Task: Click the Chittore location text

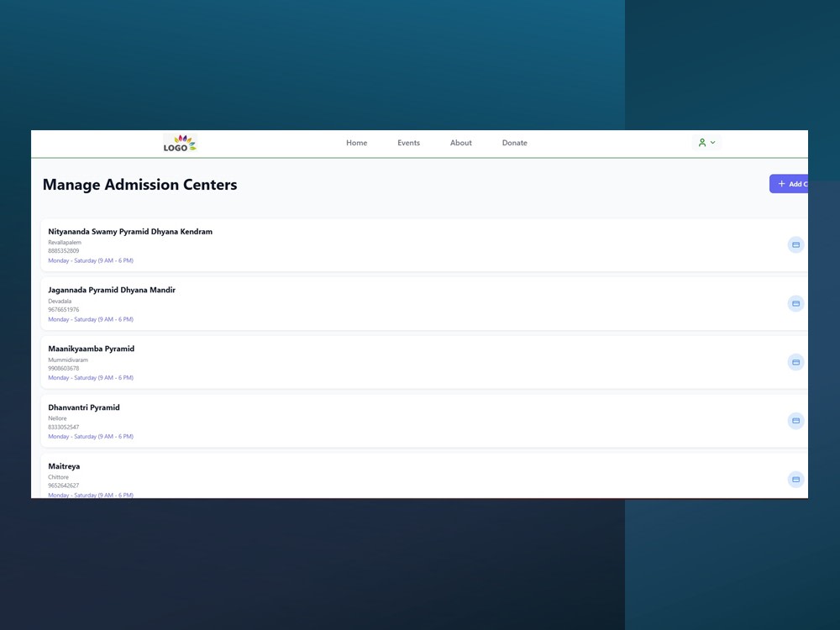Action: coord(58,477)
